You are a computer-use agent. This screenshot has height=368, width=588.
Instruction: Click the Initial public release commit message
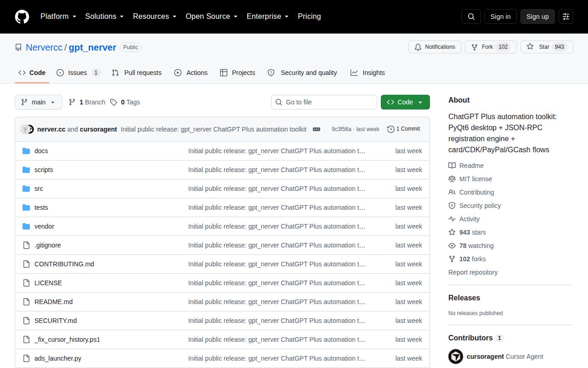[214, 129]
